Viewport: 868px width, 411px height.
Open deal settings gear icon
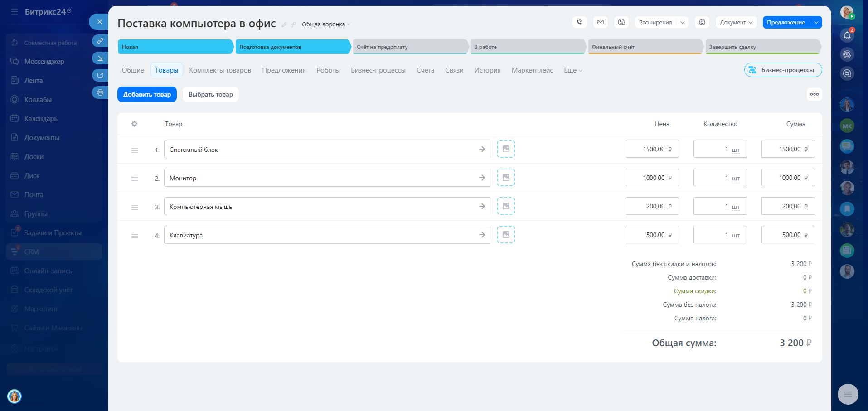click(702, 22)
